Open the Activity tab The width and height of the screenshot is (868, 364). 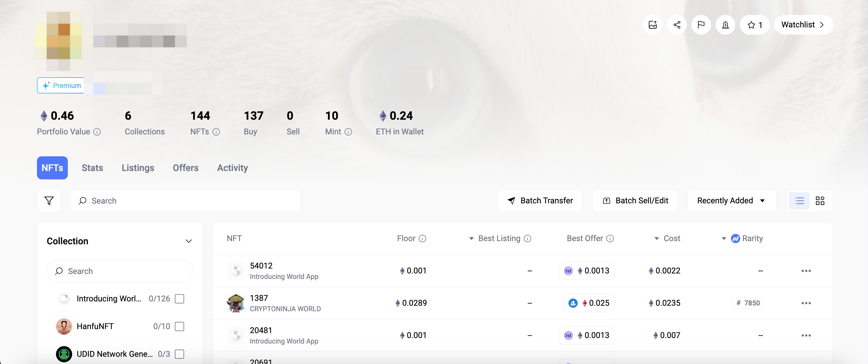pos(232,168)
